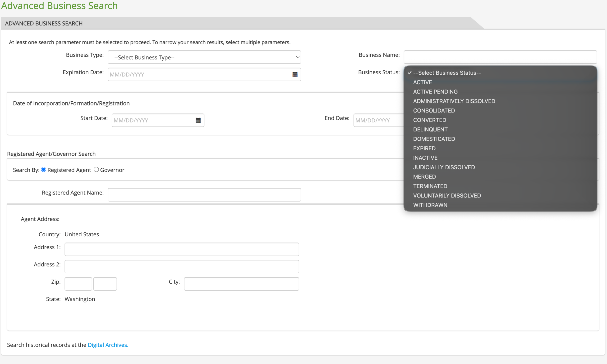607x364 pixels.
Task: Focus the Registered Agent Name field
Action: click(204, 195)
